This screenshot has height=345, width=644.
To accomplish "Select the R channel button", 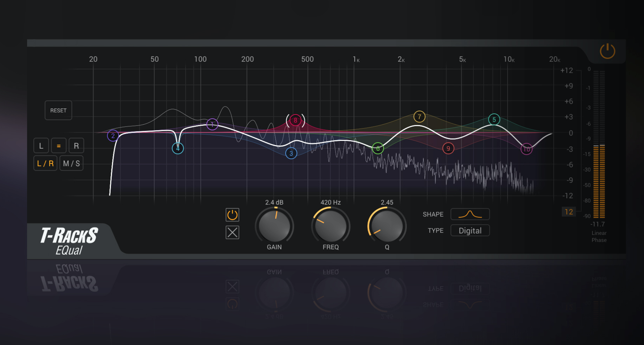I will pyautogui.click(x=76, y=146).
